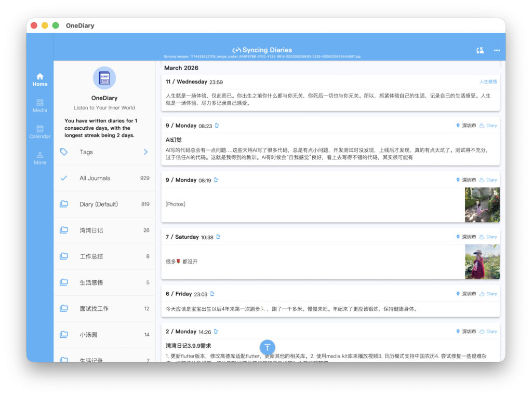Expand the Tags section chevron

pyautogui.click(x=145, y=152)
